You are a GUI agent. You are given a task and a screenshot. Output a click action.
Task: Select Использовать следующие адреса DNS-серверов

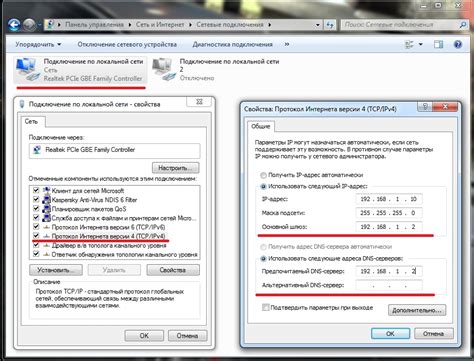(263, 259)
